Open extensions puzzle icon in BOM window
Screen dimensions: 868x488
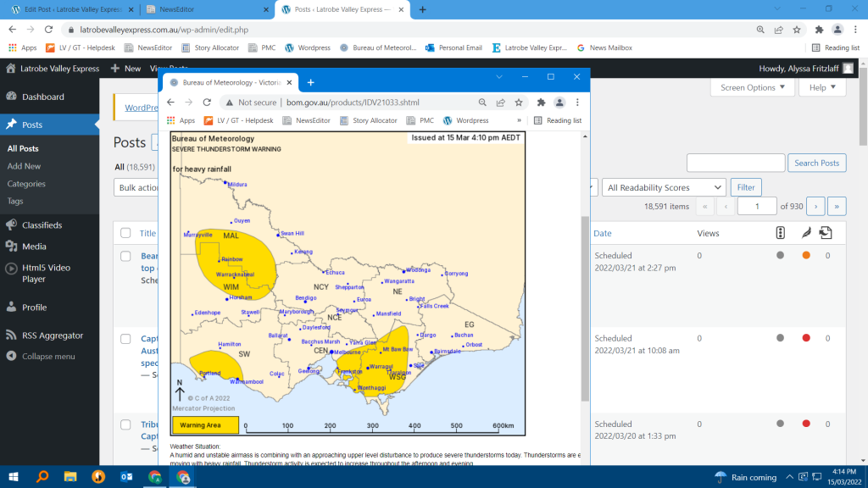tap(541, 103)
